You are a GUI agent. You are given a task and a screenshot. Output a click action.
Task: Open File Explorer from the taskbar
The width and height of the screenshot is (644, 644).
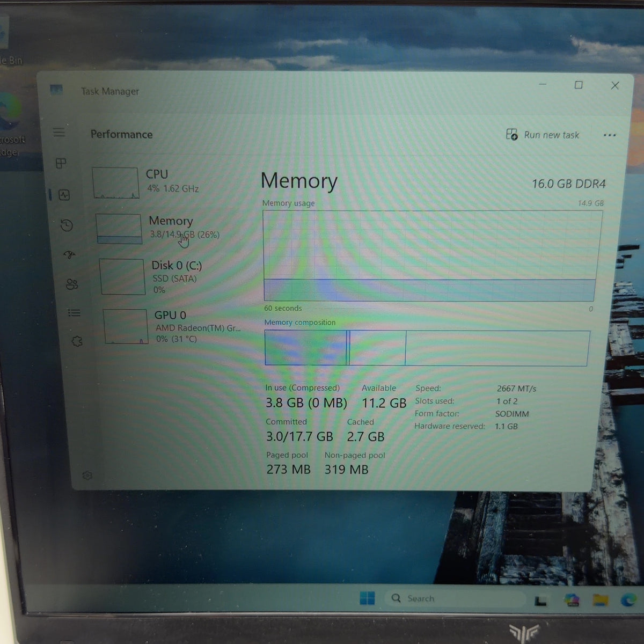pyautogui.click(x=601, y=599)
